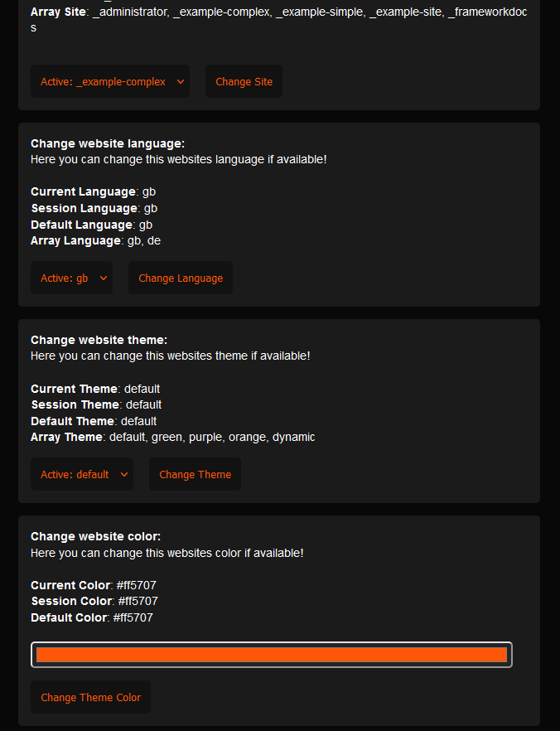Image resolution: width=560 pixels, height=731 pixels.
Task: Click the 'Change website theme:' heading
Action: 99,340
